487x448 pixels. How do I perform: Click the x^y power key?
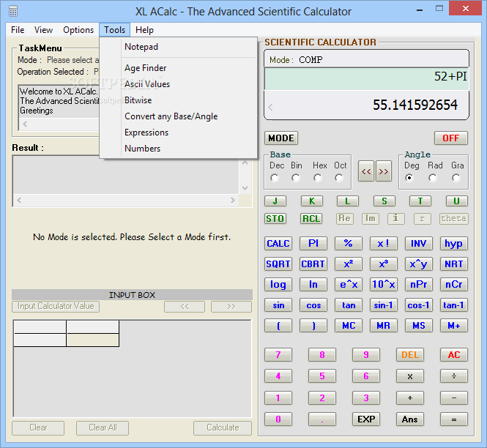tap(419, 264)
